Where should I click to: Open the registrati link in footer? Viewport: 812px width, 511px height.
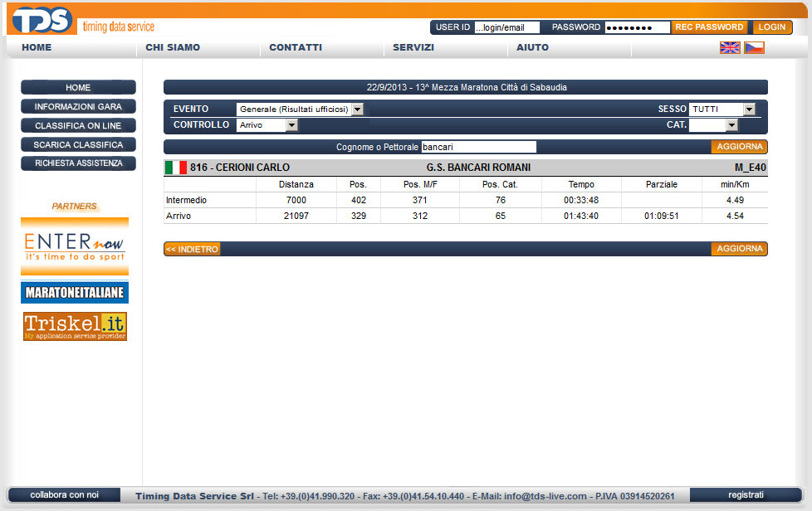pos(746,494)
